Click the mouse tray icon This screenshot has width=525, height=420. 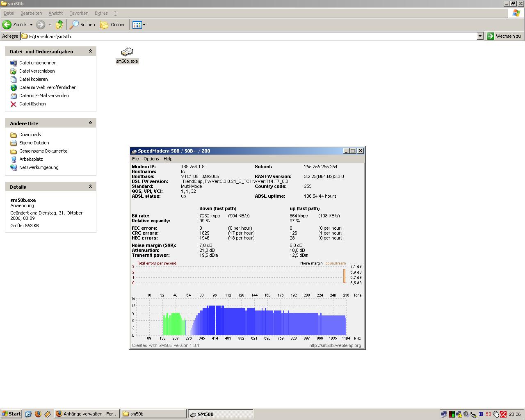coord(495,414)
